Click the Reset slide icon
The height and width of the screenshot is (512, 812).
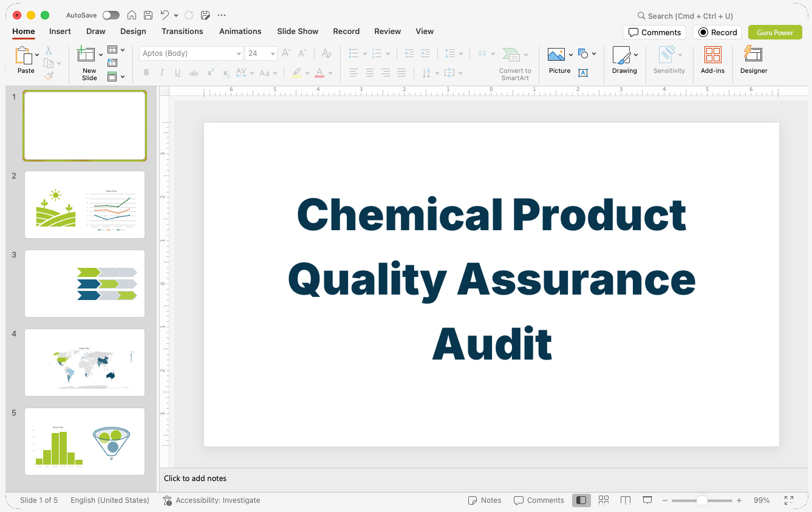coord(112,63)
